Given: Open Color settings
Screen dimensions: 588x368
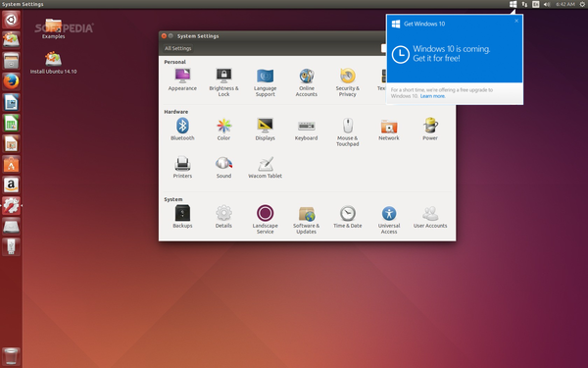Looking at the screenshot, I should (223, 130).
